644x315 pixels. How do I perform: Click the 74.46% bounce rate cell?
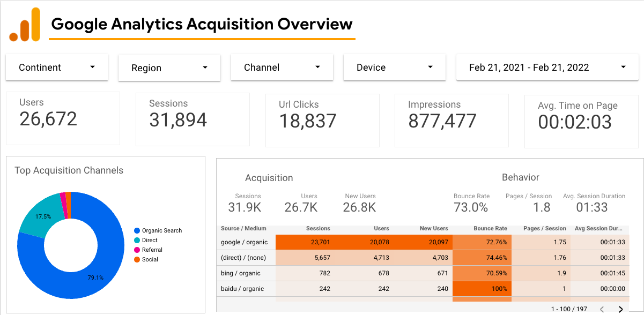coord(482,258)
